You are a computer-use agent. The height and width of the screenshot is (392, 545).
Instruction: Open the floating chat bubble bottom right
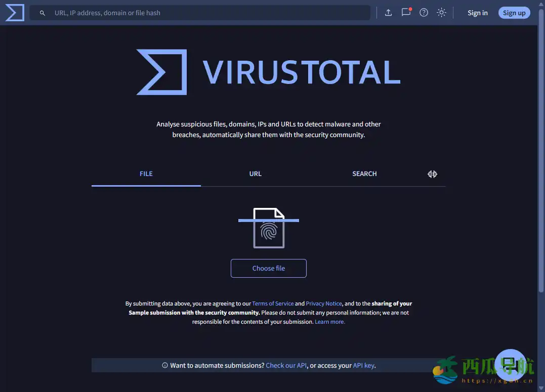coord(511,364)
